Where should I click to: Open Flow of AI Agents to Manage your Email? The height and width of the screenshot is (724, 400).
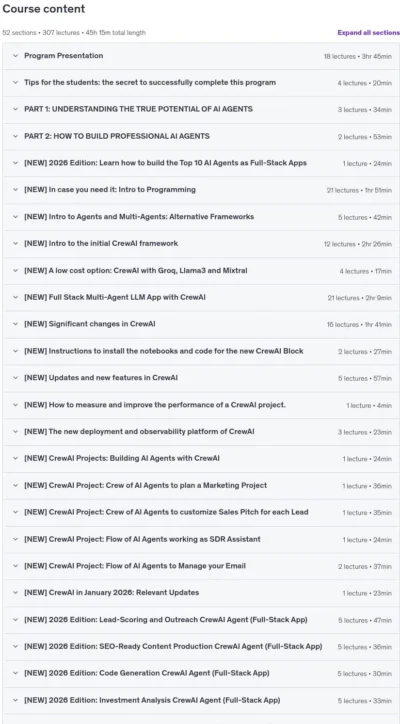pos(201,566)
